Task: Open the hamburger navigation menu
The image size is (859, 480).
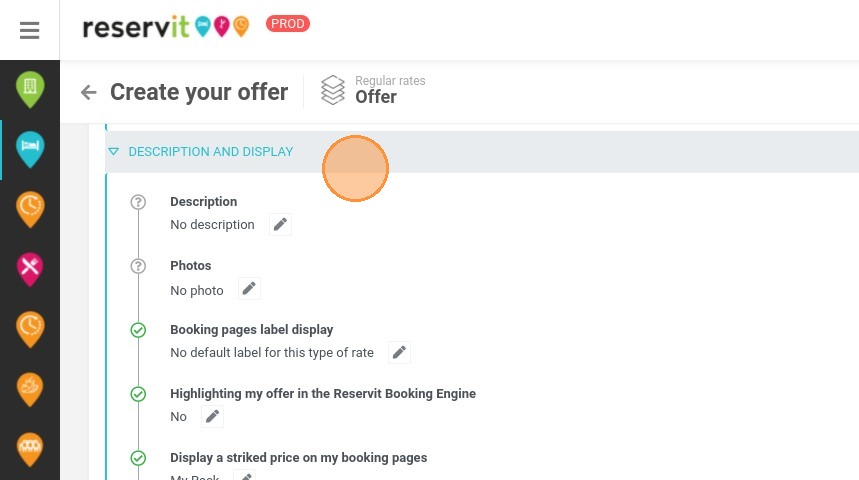Action: click(30, 30)
